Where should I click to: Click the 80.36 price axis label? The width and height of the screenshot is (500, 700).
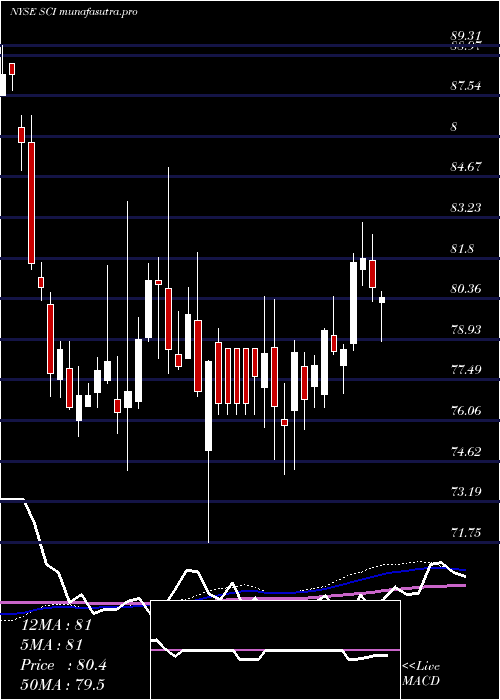click(x=467, y=289)
